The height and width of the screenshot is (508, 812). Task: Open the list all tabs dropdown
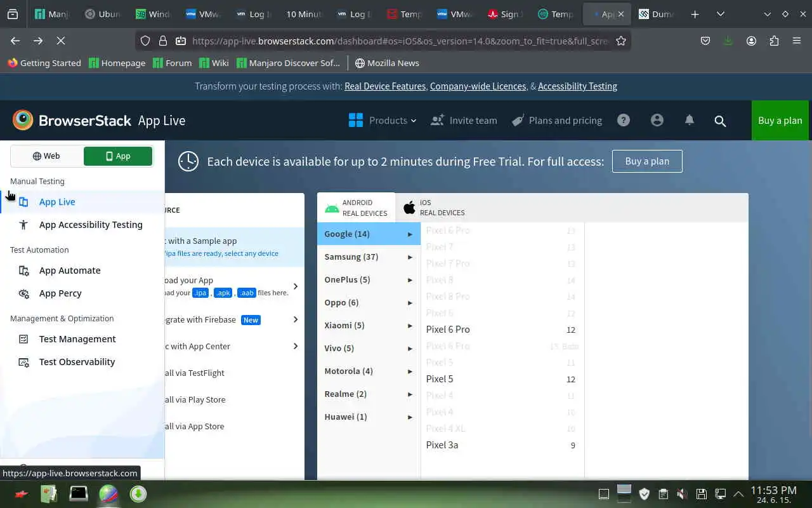[x=721, y=14]
